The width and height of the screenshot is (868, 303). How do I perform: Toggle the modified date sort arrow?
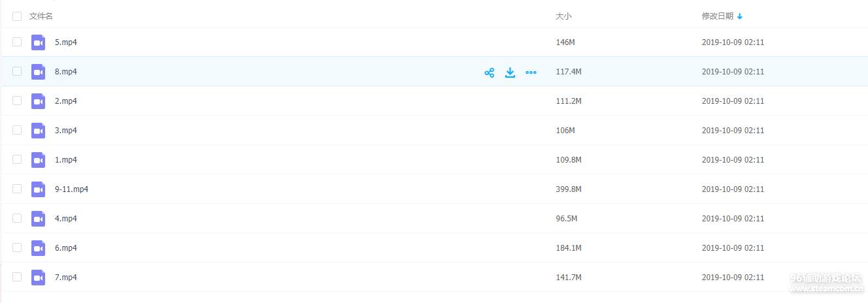(740, 16)
